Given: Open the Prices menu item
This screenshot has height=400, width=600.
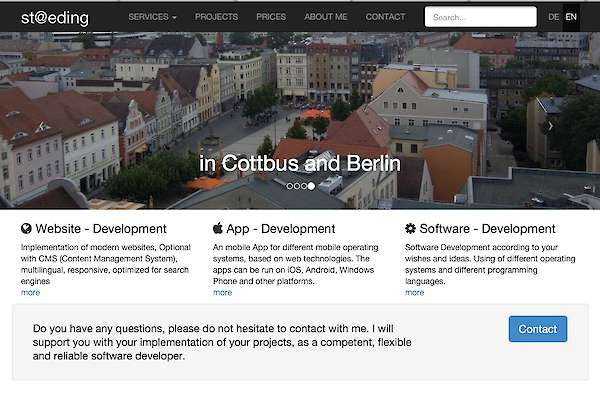Looking at the screenshot, I should click(x=271, y=17).
